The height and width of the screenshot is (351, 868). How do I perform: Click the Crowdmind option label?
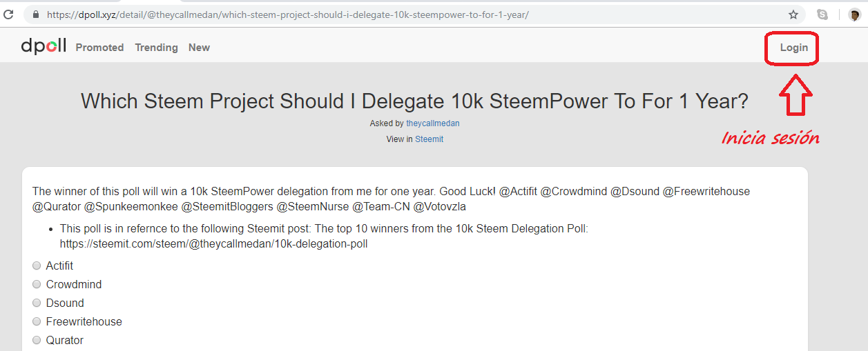point(74,284)
